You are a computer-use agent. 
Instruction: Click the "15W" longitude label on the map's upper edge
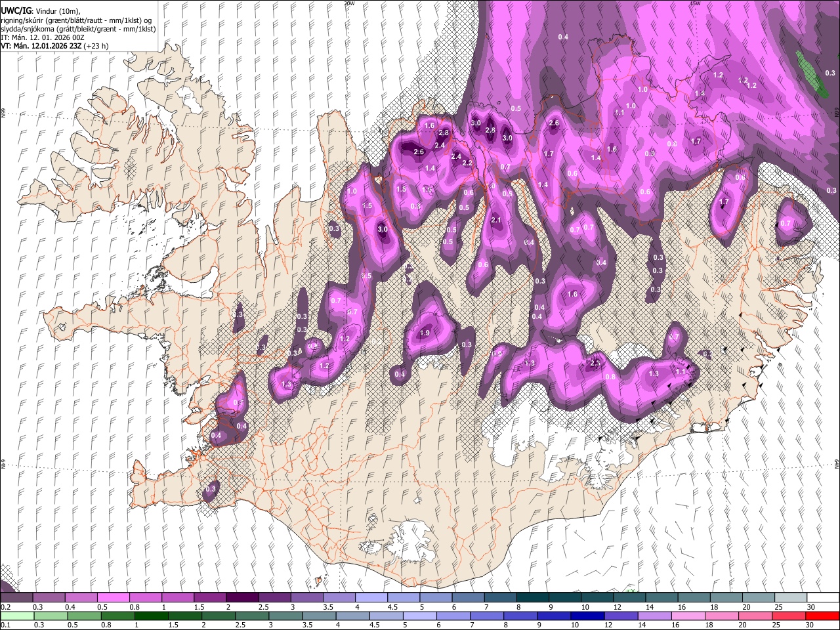pos(695,3)
